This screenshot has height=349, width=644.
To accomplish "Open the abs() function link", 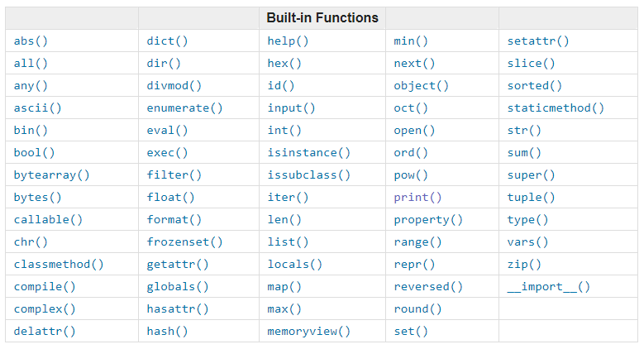I will pos(31,41).
